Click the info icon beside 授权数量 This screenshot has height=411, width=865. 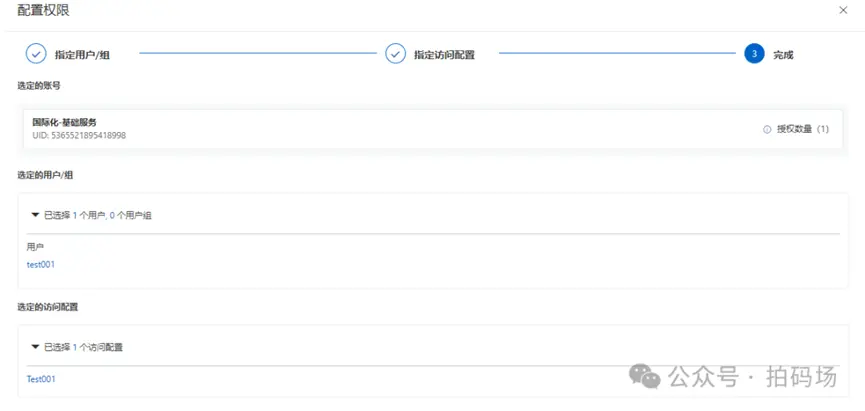tap(767, 129)
